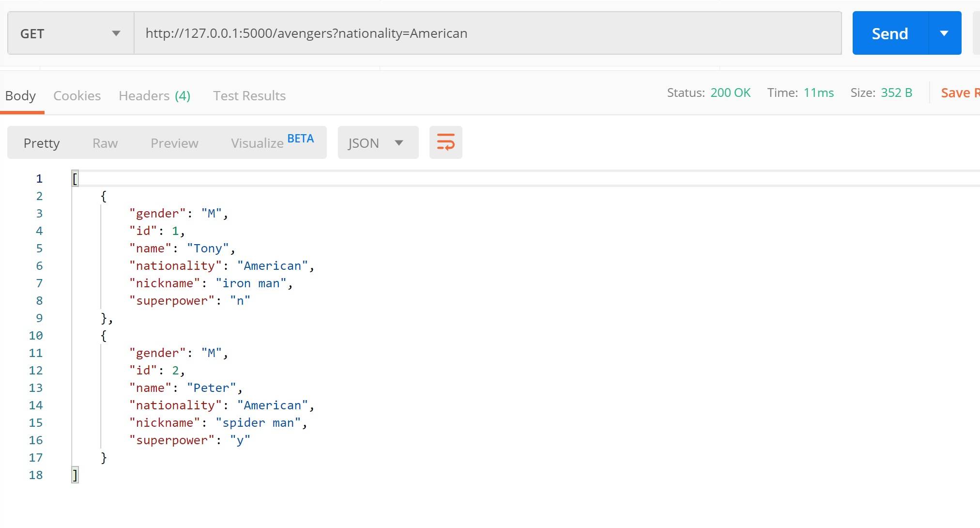Click the superpower "y" value
Screen dimensions: 980x528
[240, 440]
